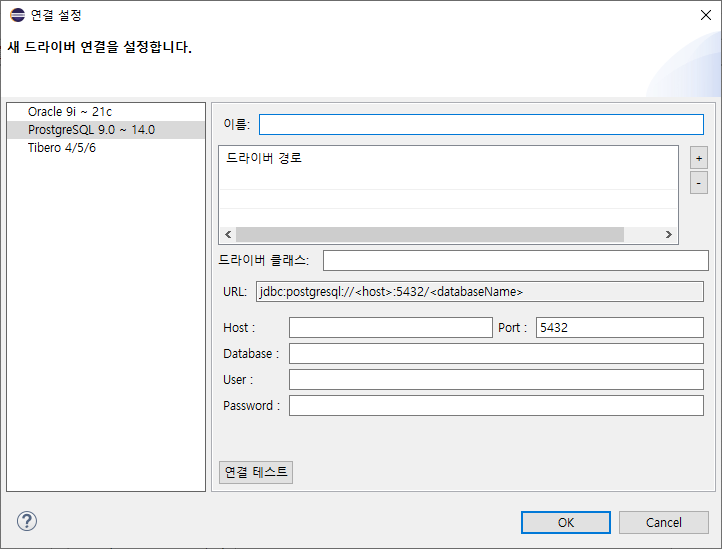This screenshot has width=722, height=549.
Task: Click the User input field
Action: point(496,380)
